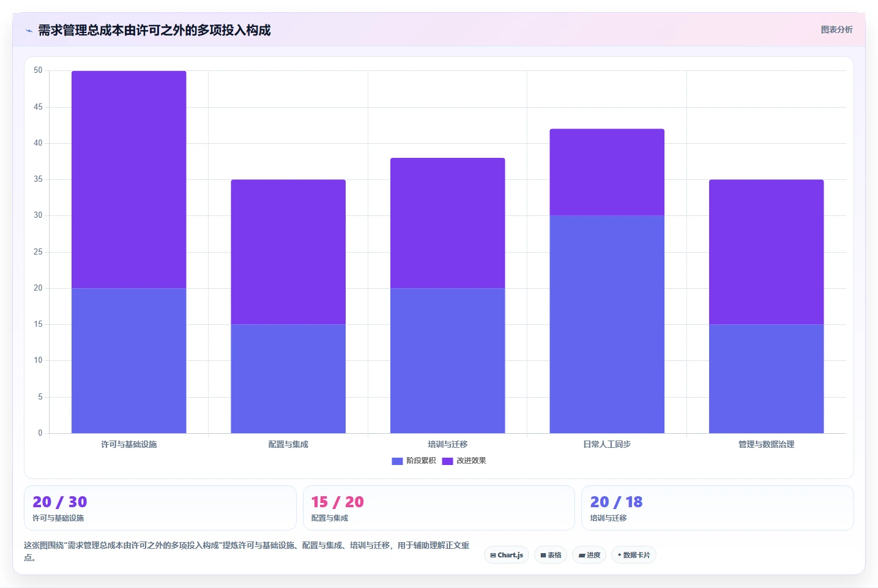Open the 15 / 20 配置与集成 stat card
878x588 pixels.
[439, 508]
